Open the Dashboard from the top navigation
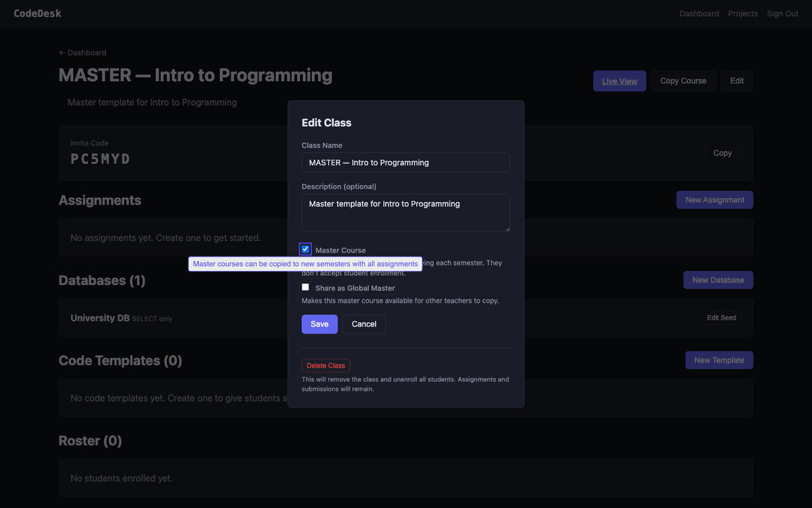 699,13
